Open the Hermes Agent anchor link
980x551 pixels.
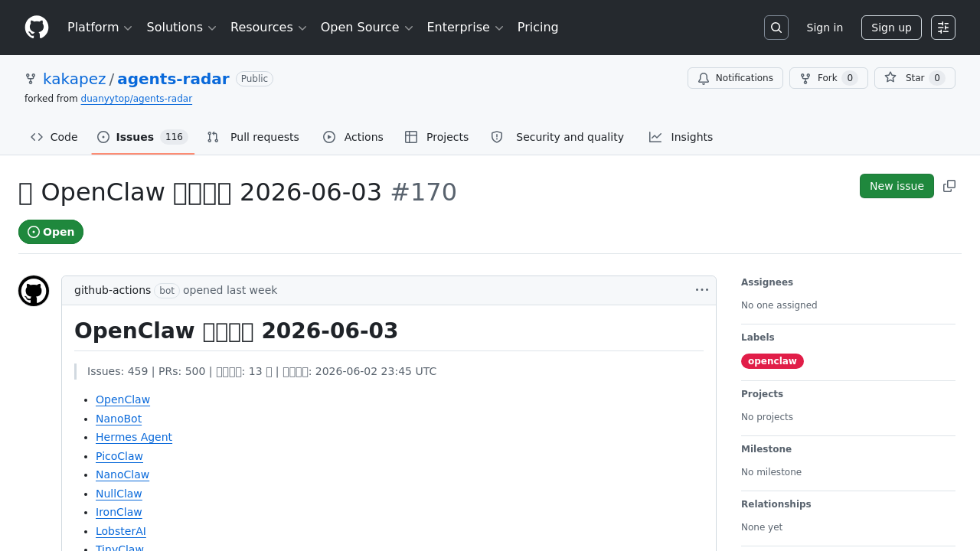134,437
